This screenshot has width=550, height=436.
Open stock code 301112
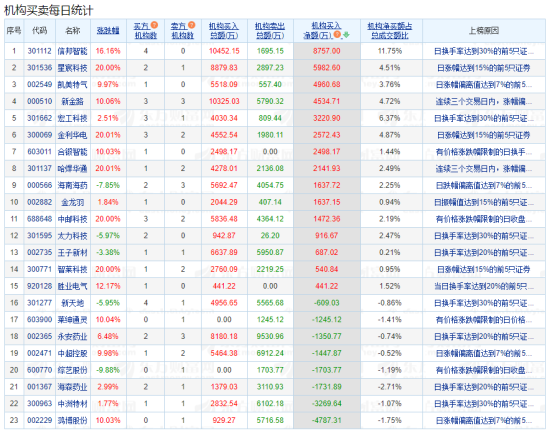click(40, 51)
